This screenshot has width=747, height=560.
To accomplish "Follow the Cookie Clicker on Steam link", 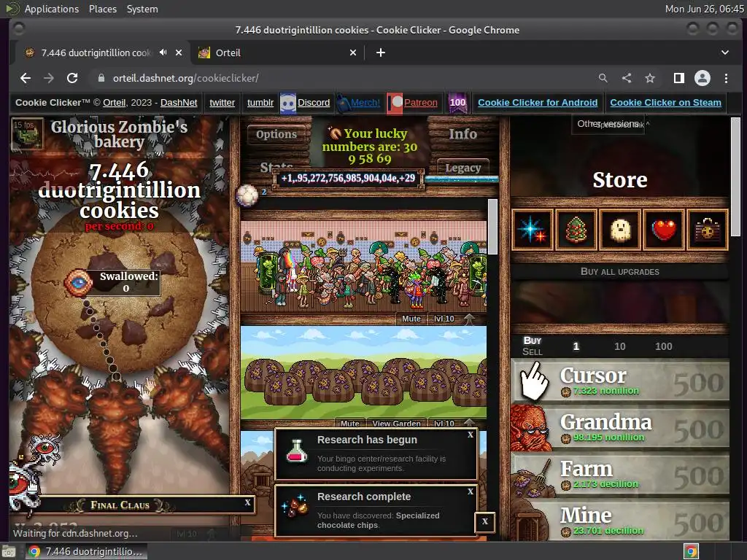I will tap(665, 102).
